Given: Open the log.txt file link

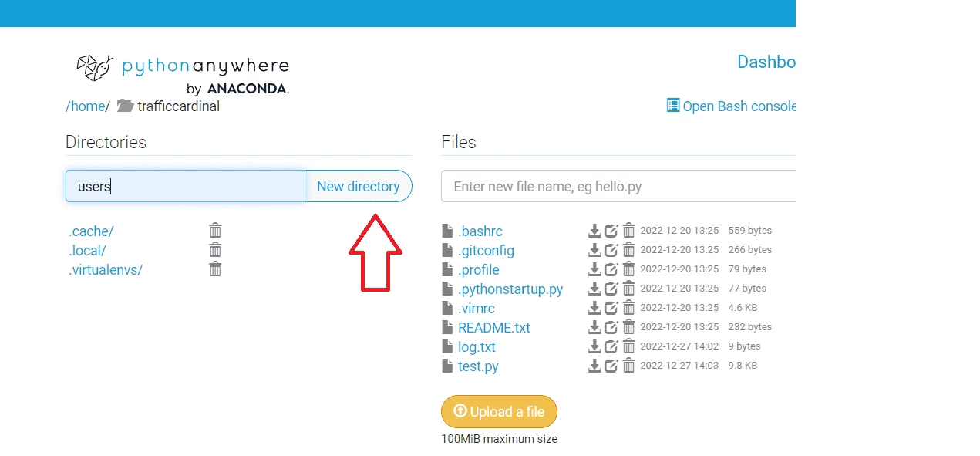Looking at the screenshot, I should pyautogui.click(x=477, y=347).
